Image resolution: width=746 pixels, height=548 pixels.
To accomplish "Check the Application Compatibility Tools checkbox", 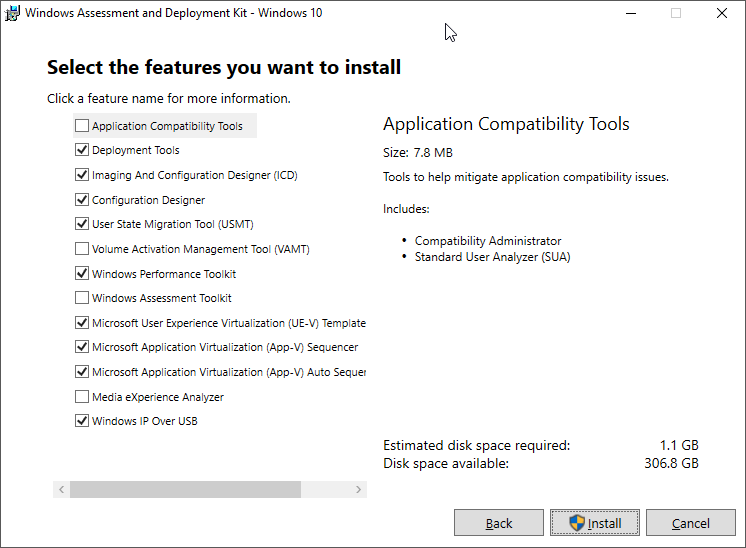I will (x=82, y=126).
